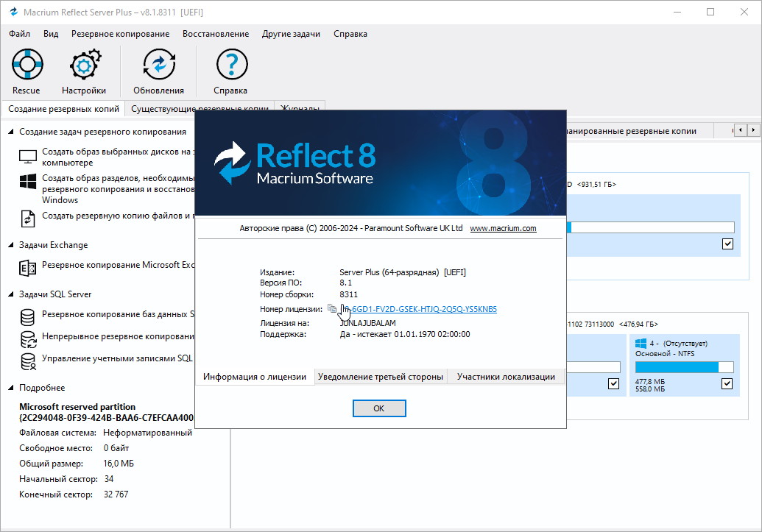
Task: Select Информация о лицензии tab
Action: (x=255, y=377)
